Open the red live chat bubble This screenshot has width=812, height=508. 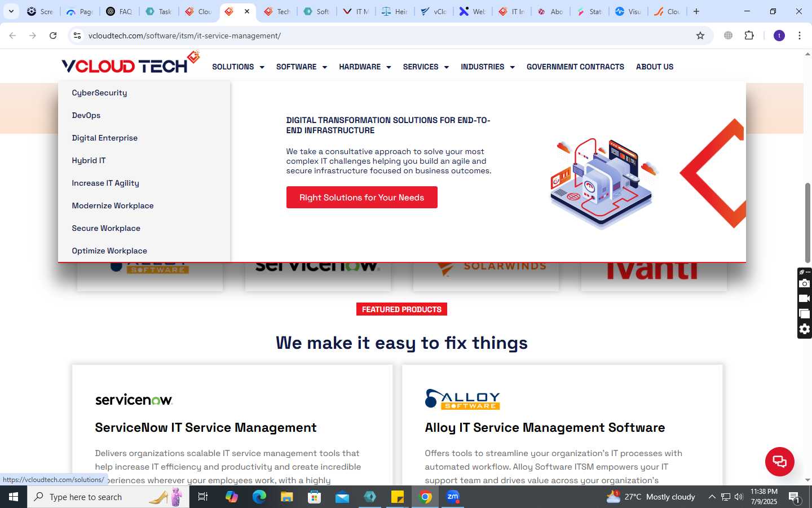[779, 461]
